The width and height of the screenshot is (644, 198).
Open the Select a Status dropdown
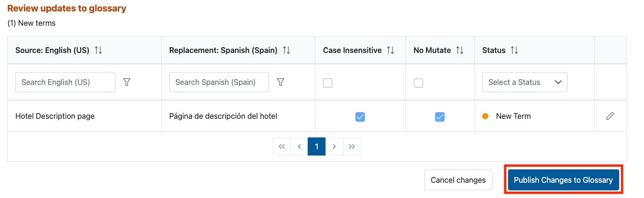pos(525,82)
